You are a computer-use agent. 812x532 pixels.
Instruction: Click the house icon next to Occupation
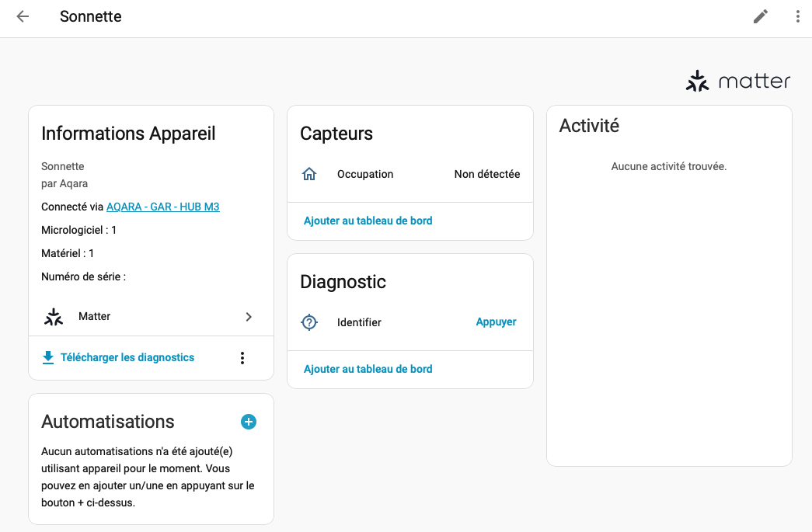[309, 175]
